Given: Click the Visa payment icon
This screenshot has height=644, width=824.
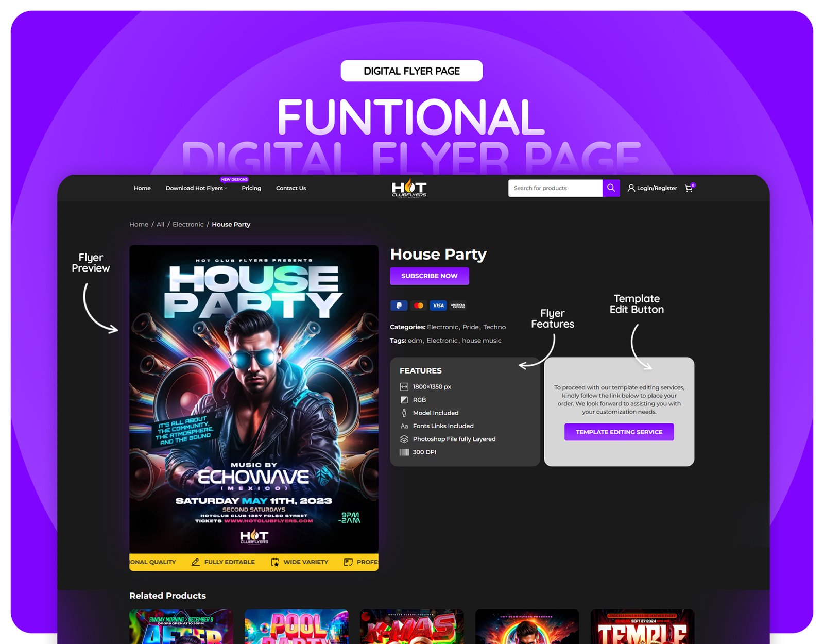Looking at the screenshot, I should click(x=438, y=306).
